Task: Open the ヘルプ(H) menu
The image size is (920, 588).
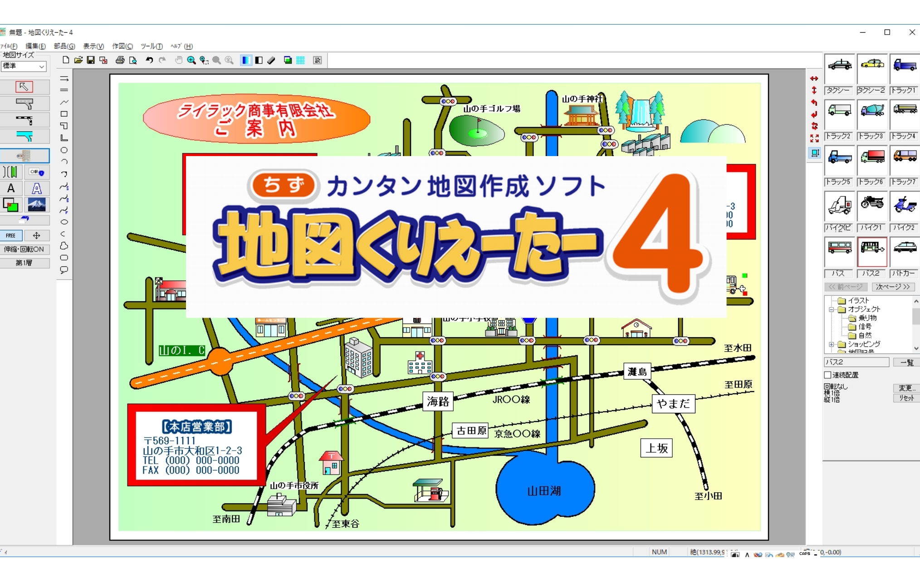Action: tap(181, 46)
